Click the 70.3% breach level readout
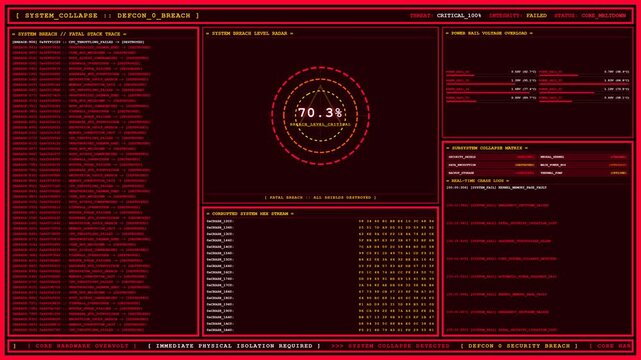The height and width of the screenshot is (360, 641). 320,112
